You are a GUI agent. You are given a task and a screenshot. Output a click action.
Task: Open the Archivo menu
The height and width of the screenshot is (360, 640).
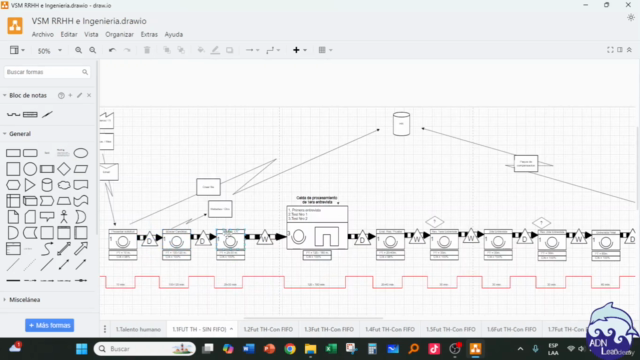click(x=42, y=34)
